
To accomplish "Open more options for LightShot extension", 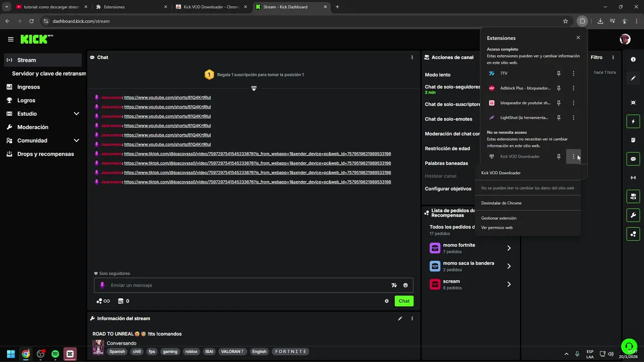I will [x=574, y=118].
